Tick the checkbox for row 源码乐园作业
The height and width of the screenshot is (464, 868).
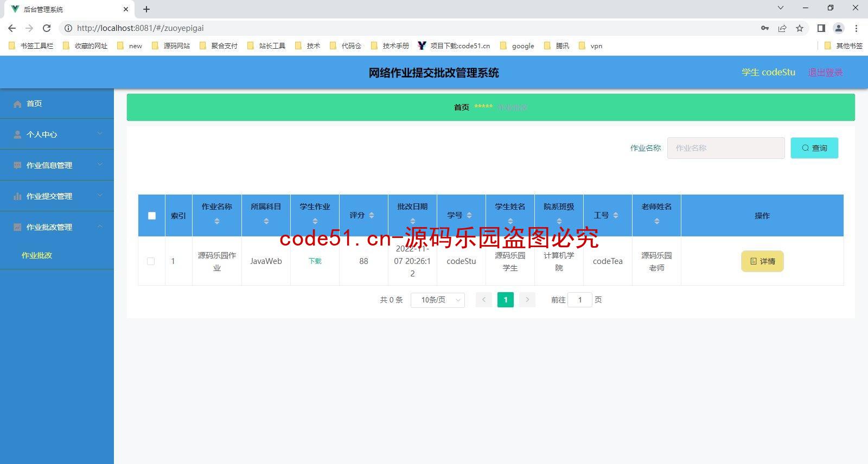[x=151, y=261]
